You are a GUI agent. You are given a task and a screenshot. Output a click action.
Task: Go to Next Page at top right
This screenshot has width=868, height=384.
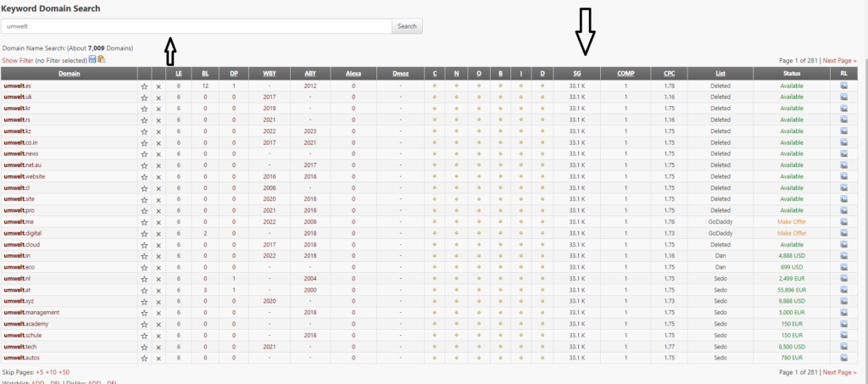click(840, 61)
